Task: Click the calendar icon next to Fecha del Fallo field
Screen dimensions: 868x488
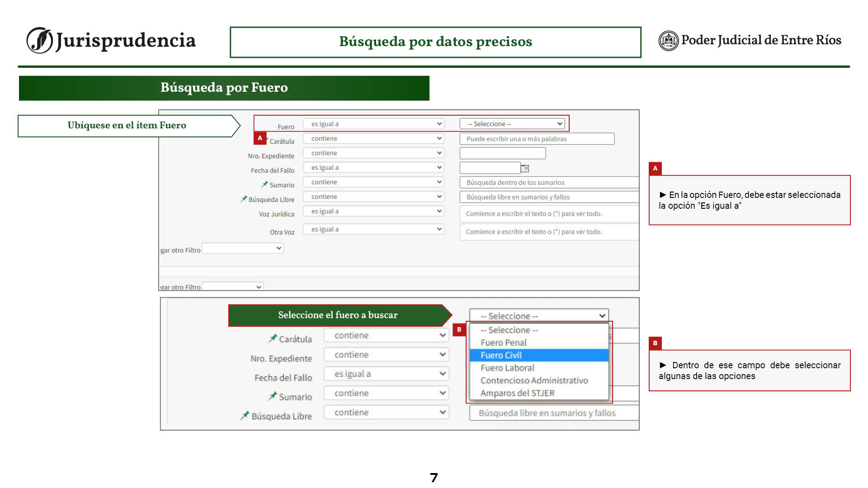Action: 525,168
